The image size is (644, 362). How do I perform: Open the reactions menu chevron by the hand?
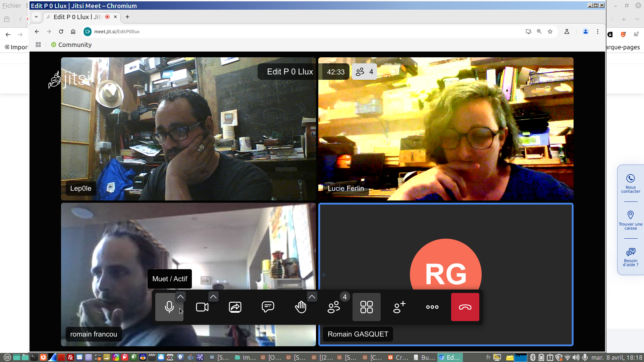point(312,297)
